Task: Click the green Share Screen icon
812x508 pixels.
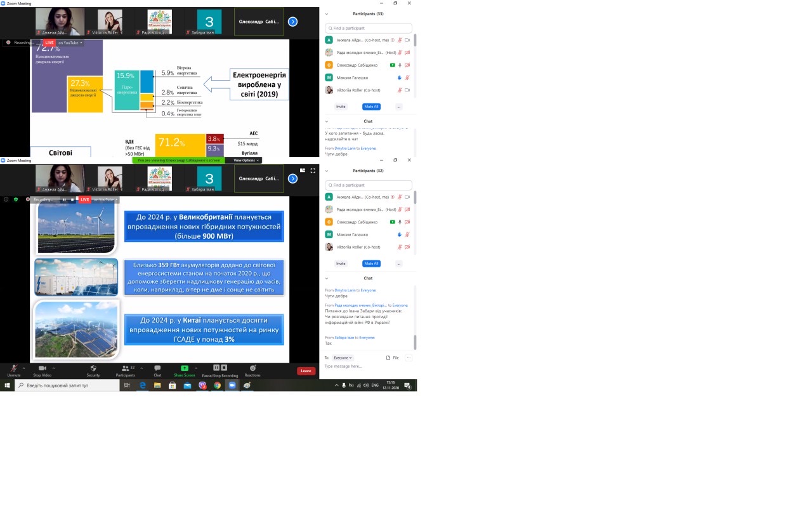Action: coord(185,368)
